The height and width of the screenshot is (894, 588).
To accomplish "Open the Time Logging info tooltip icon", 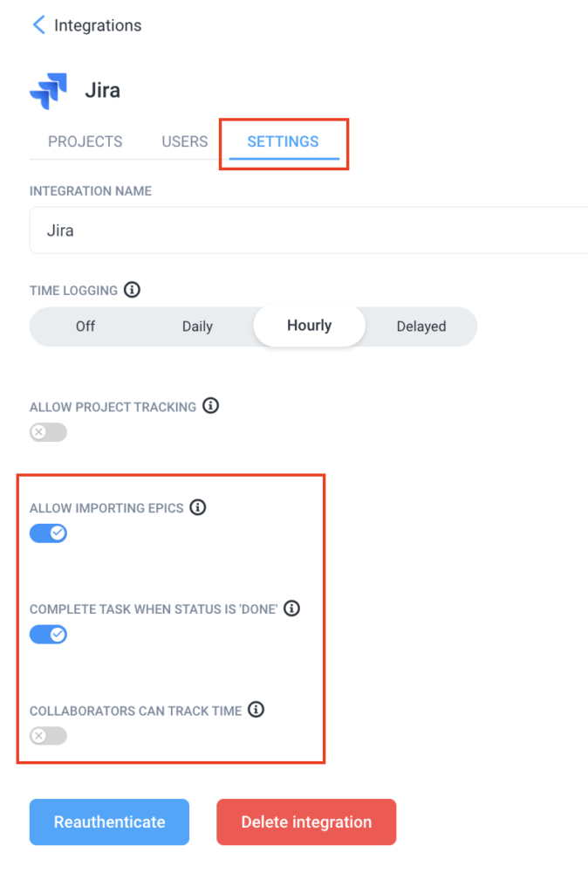I will click(x=132, y=290).
